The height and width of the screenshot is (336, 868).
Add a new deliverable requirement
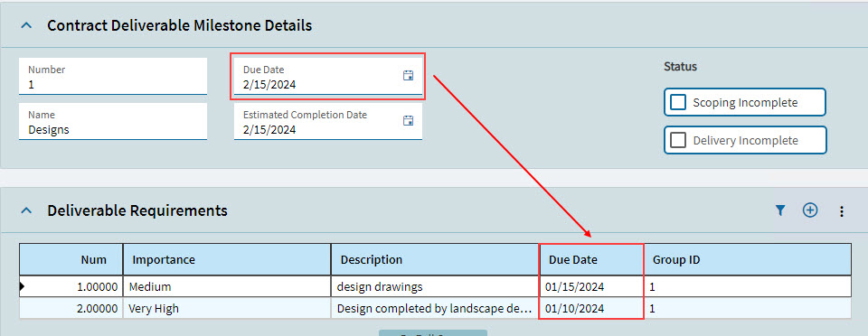(x=810, y=210)
